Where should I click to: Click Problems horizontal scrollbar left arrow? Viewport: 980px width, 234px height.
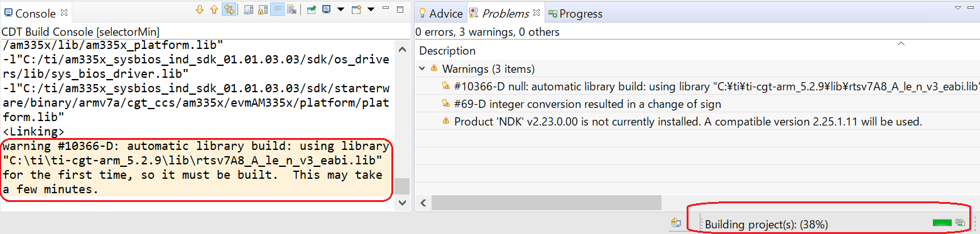tap(423, 203)
